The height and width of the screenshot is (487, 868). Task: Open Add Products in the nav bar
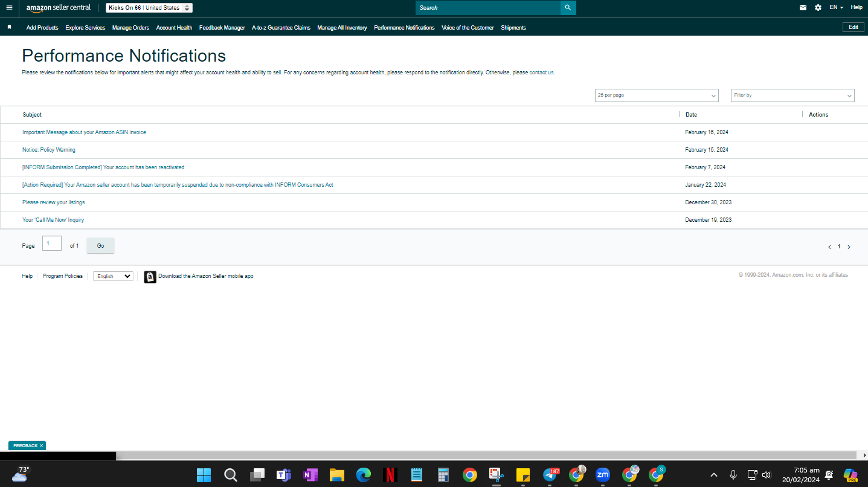pyautogui.click(x=42, y=28)
